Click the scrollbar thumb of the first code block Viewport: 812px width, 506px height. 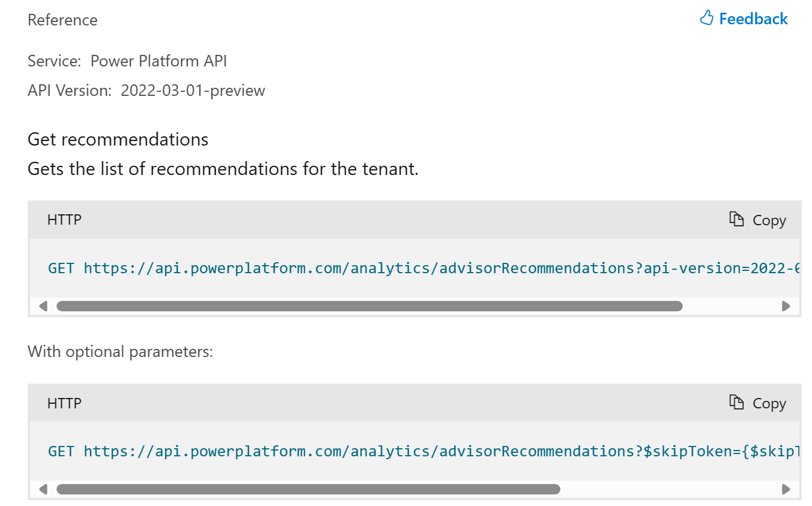(369, 306)
